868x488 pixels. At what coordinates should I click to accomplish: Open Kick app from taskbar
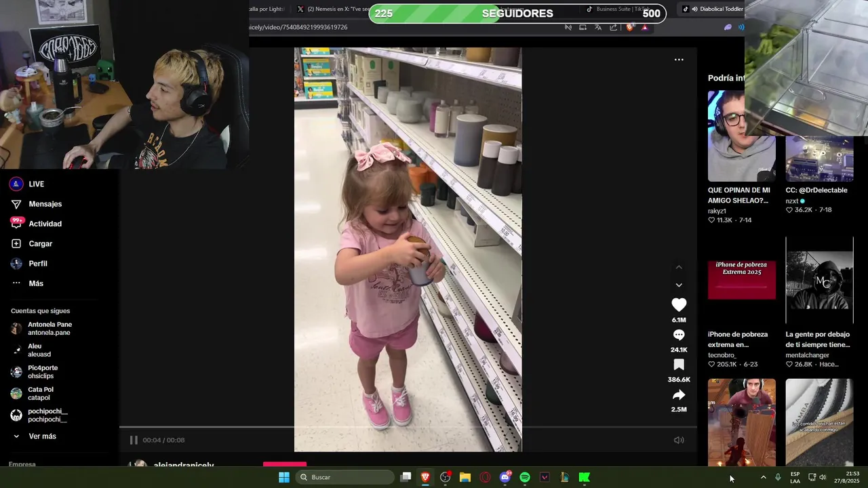tap(584, 477)
